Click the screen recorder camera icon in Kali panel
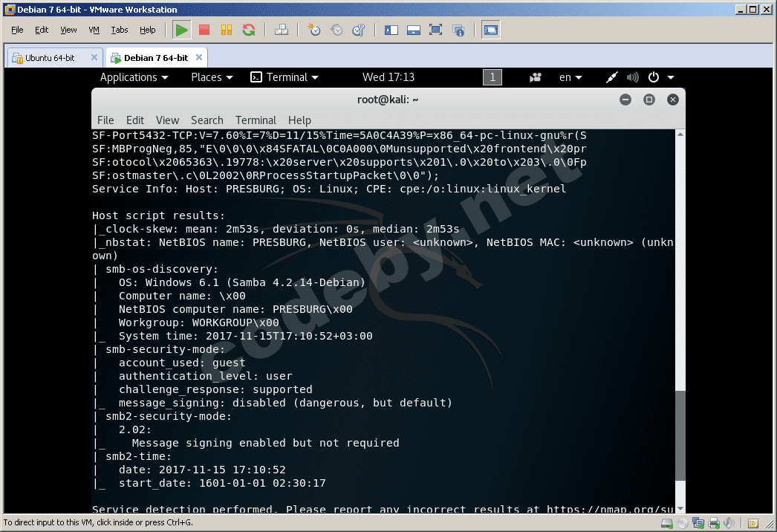 click(x=535, y=77)
